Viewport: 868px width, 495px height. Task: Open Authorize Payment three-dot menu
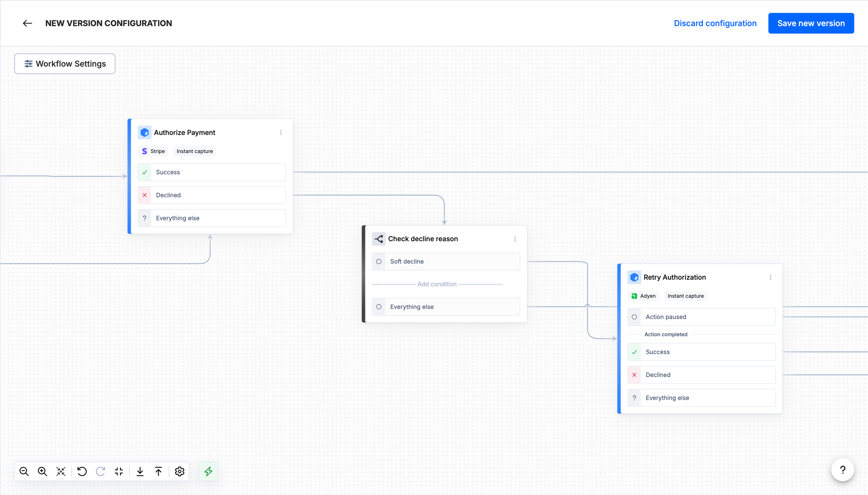281,133
